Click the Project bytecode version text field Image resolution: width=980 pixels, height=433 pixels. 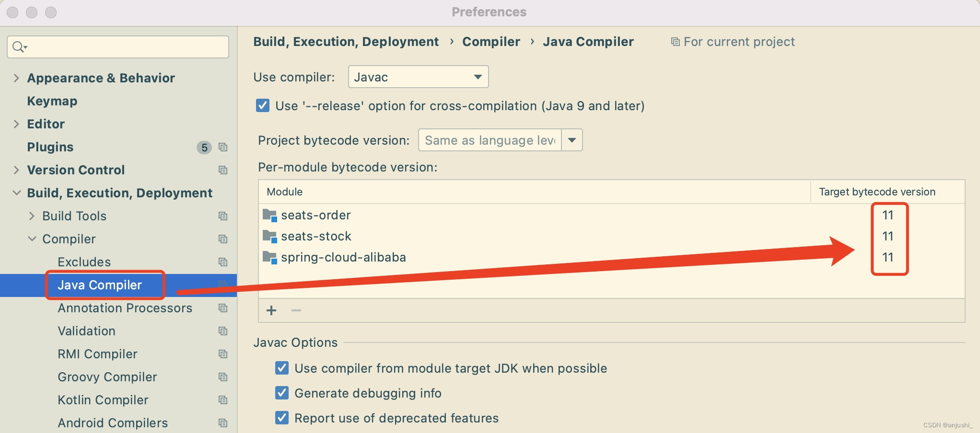490,140
